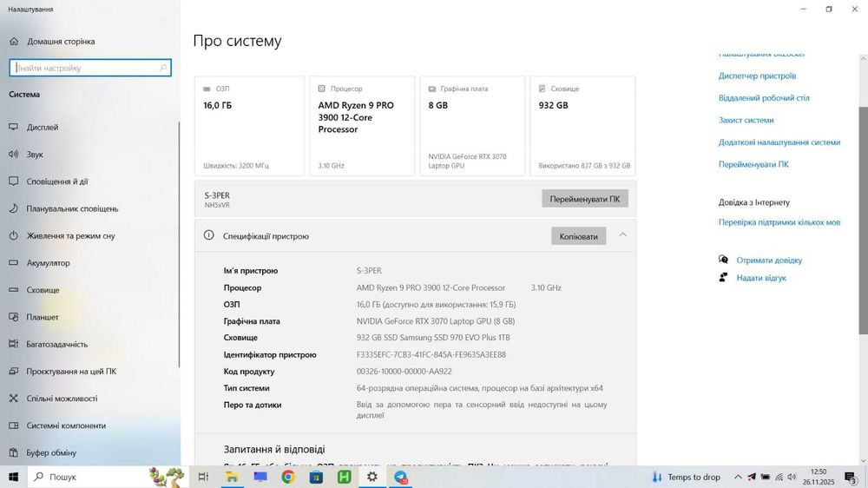This screenshot has height=488, width=868.
Task: Click the Проектування на цей ПК icon
Action: point(14,371)
